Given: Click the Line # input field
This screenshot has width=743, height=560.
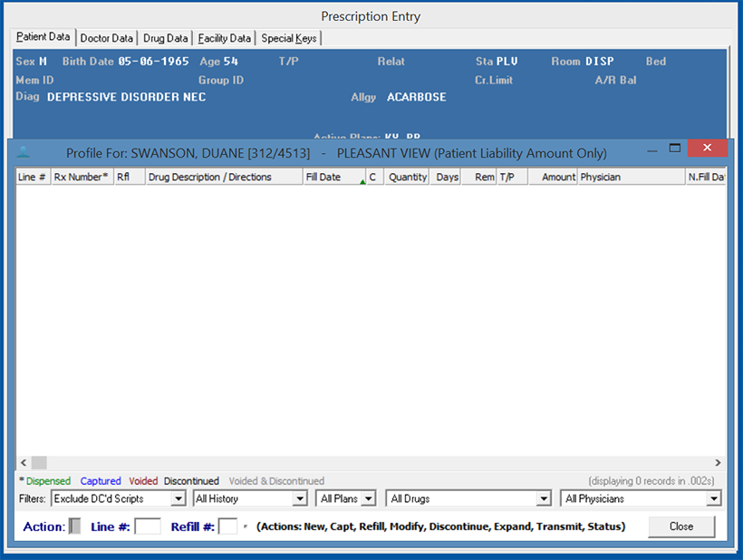Looking at the screenshot, I should pos(148,526).
